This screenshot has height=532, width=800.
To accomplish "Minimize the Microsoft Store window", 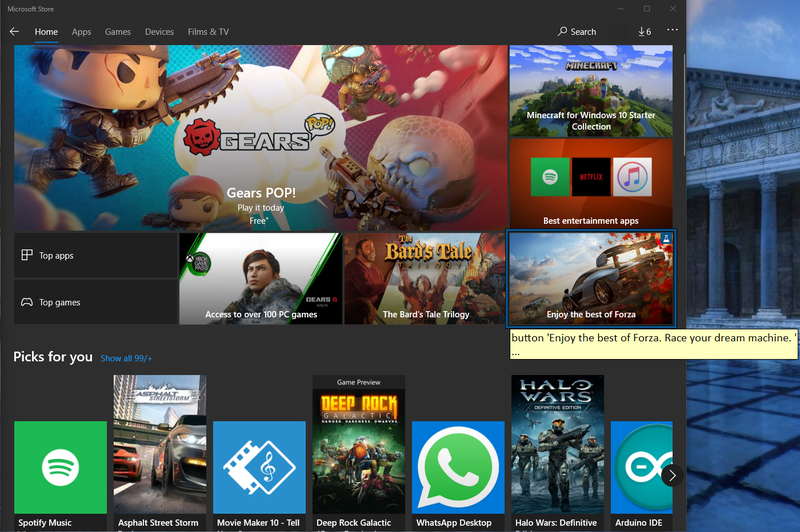I will (620, 9).
